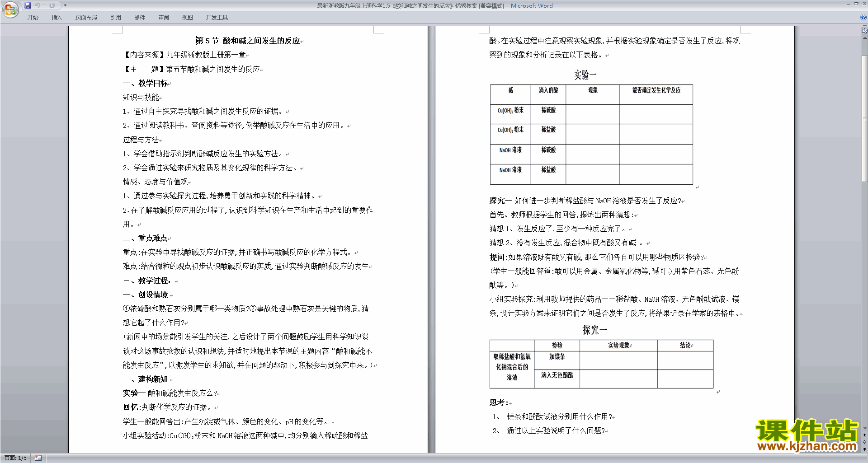Image resolution: width=868 pixels, height=463 pixels.
Task: Open the Undo history dropdown arrow
Action: point(44,5)
